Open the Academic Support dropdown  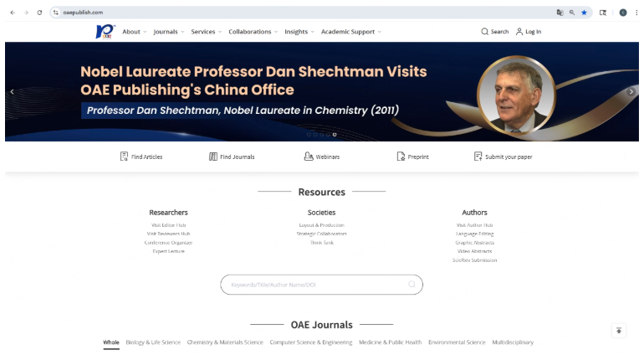click(350, 32)
